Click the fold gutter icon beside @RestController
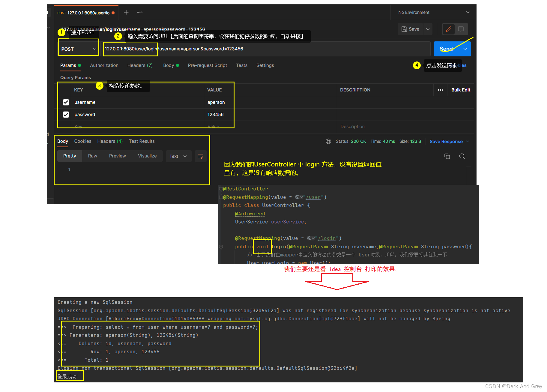 tap(221, 189)
